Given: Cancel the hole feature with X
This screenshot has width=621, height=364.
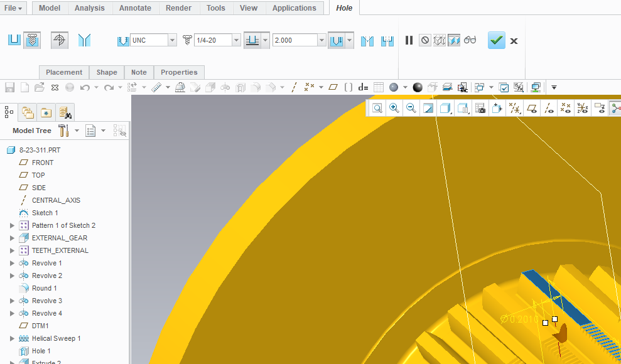Looking at the screenshot, I should (x=514, y=41).
